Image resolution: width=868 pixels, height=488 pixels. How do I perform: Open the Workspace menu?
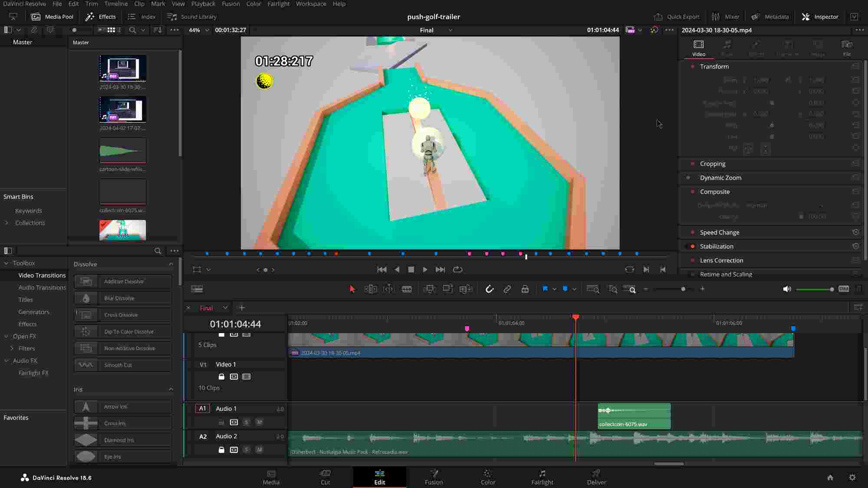click(x=311, y=4)
